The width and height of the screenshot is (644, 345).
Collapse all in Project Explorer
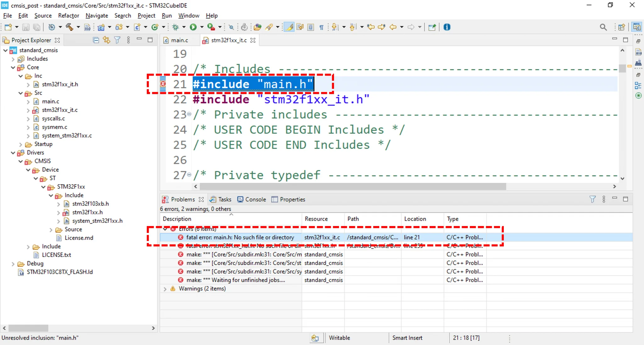coord(96,40)
